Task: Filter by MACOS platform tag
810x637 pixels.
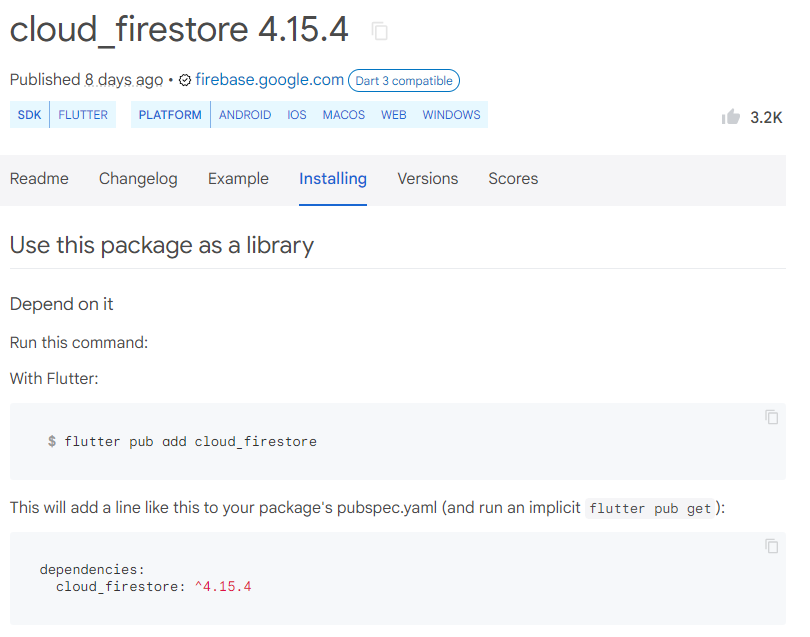Action: click(344, 115)
